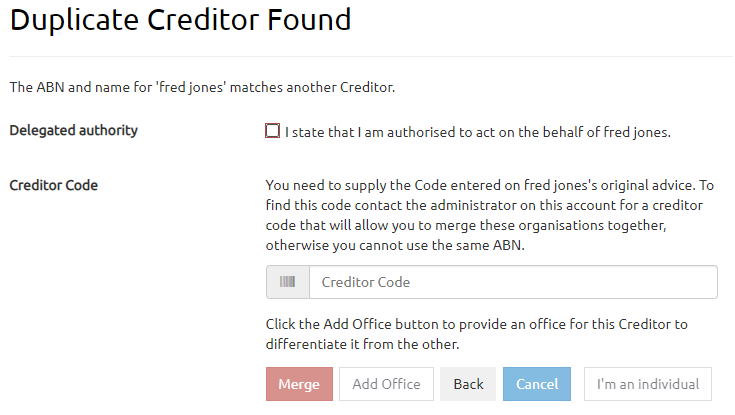Click the Duplicate Creditor Found heading
The height and width of the screenshot is (415, 735).
(181, 19)
